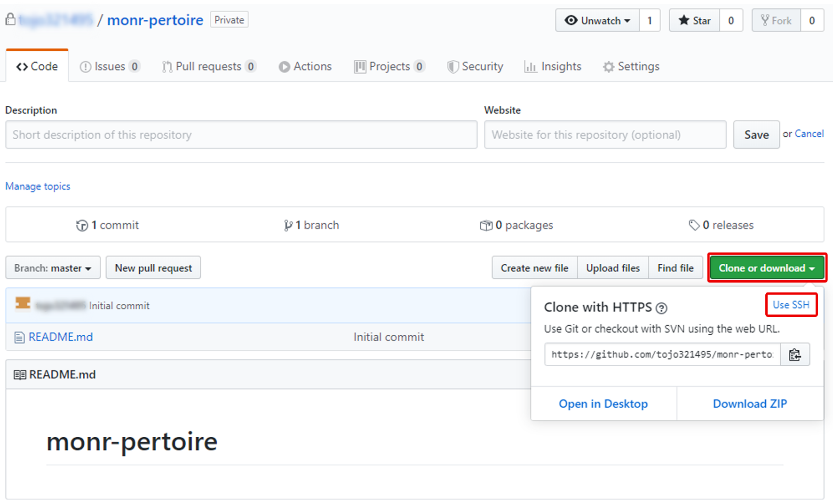Screen dimensions: 833x504
Task: View the 0 releases tag link
Action: pos(721,225)
